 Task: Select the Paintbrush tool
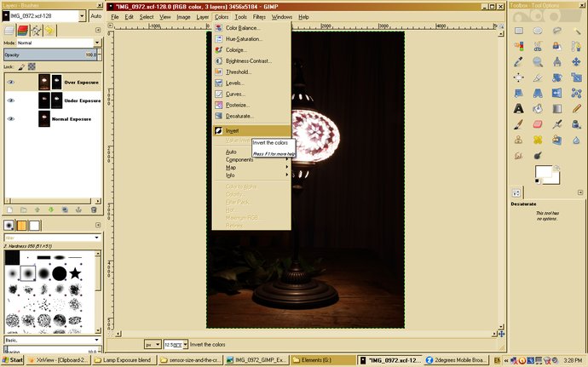coord(519,124)
